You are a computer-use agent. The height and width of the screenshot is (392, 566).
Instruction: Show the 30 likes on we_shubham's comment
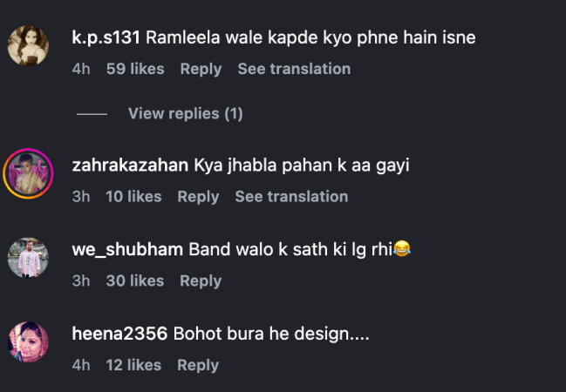click(135, 280)
